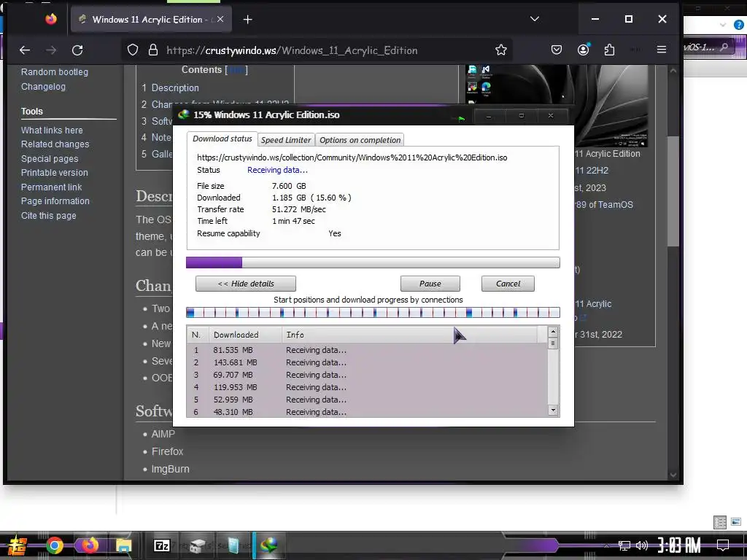Open 7-Zip from the taskbar
Viewport: 747px width, 560px height.
(162, 545)
